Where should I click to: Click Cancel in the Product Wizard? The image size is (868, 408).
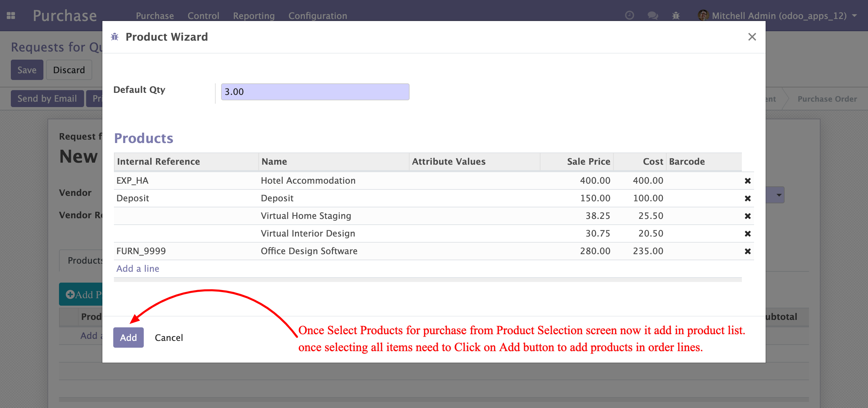(x=169, y=338)
